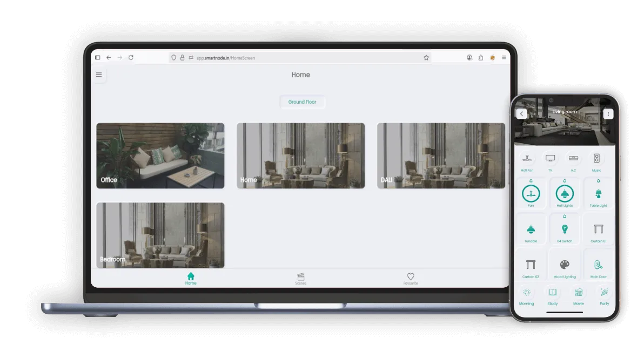Viewport: 644px width, 358px height.
Task: Toggle the Table Light switch
Action: (x=598, y=193)
